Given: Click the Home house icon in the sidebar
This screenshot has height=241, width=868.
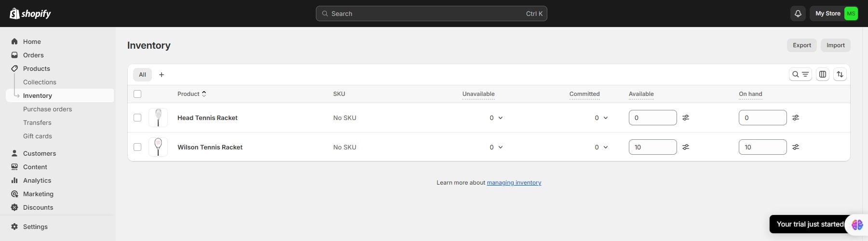Looking at the screenshot, I should coord(14,41).
